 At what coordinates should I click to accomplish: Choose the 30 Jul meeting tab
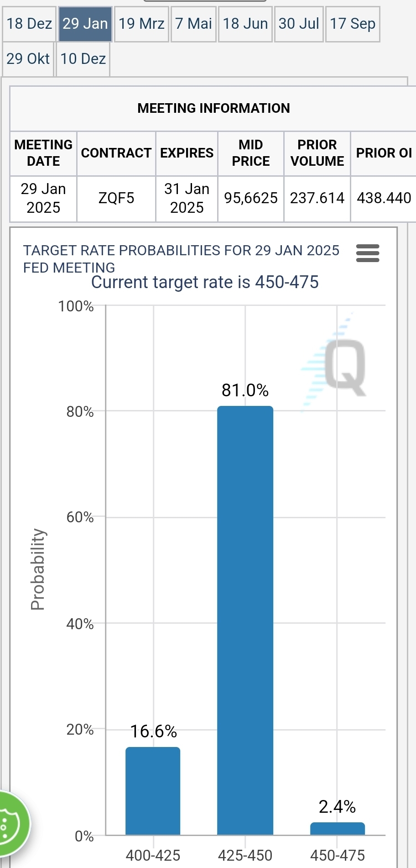[299, 24]
